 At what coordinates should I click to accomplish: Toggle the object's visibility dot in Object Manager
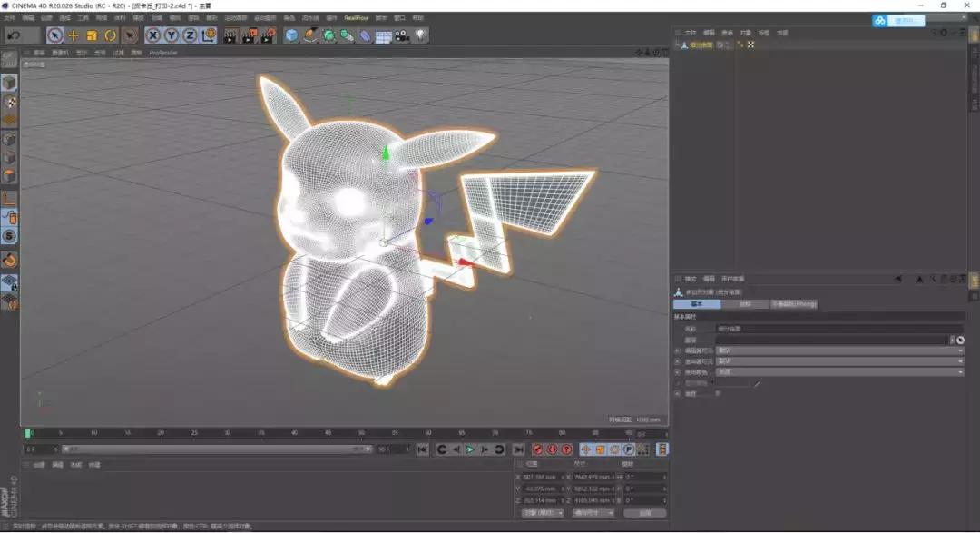[740, 42]
